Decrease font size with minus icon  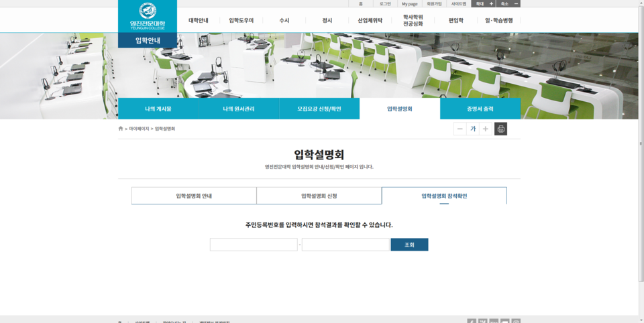(x=460, y=129)
